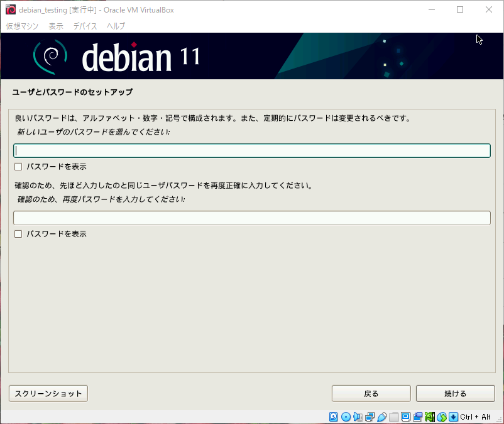The width and height of the screenshot is (504, 424).
Task: Click the optical disc status icon
Action: click(346, 417)
